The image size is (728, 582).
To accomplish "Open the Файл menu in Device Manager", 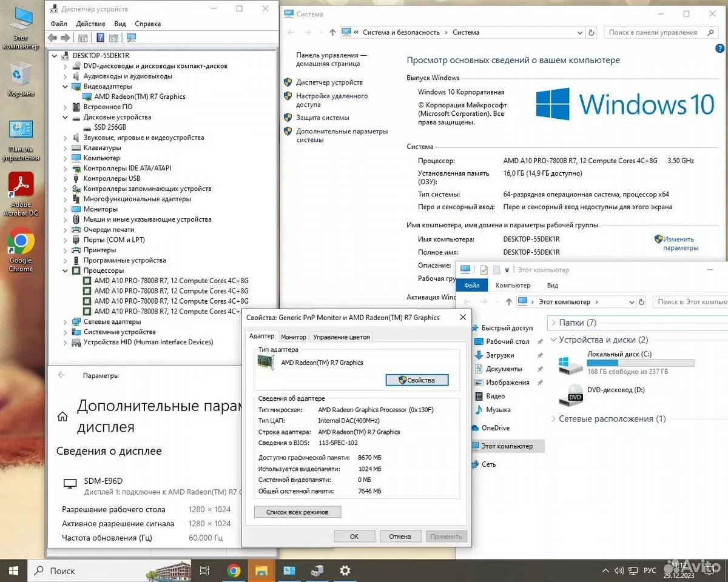I will tap(59, 24).
